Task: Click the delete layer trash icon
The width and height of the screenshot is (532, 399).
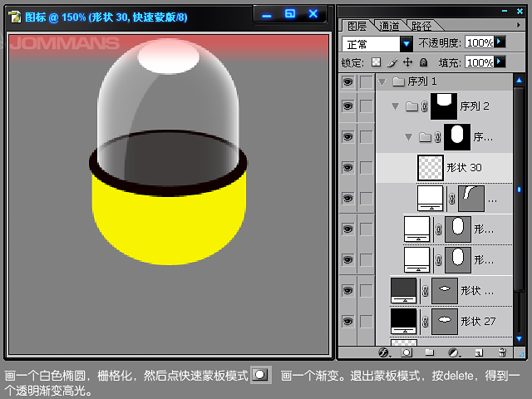Action: point(501,352)
